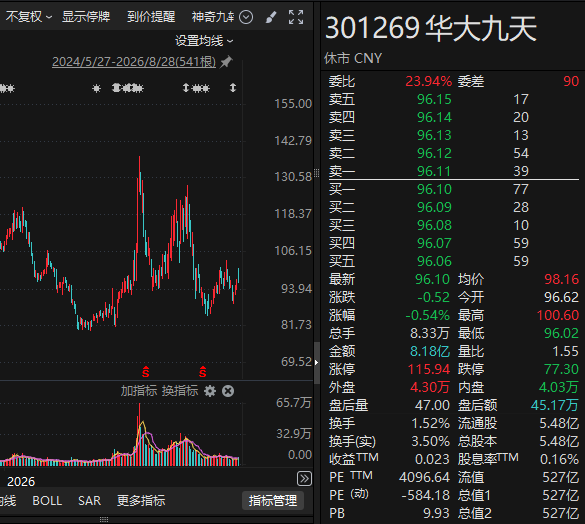
Task: Expand the 不复权 adjustment dropdown
Action: [x=29, y=17]
